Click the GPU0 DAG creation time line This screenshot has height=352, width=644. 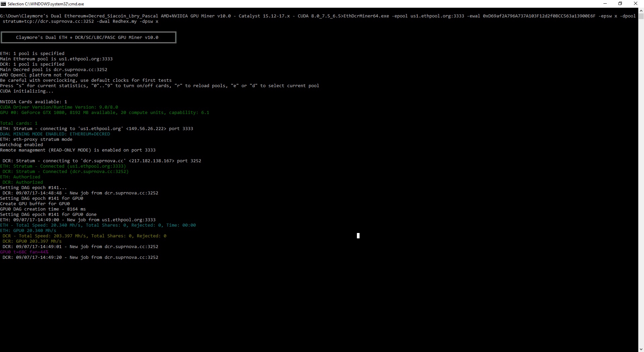(x=43, y=209)
